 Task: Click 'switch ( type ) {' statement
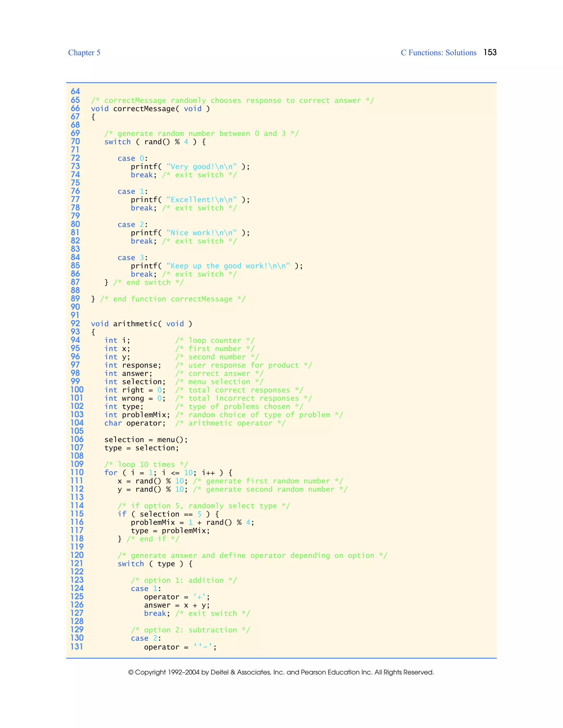pyautogui.click(x=155, y=564)
